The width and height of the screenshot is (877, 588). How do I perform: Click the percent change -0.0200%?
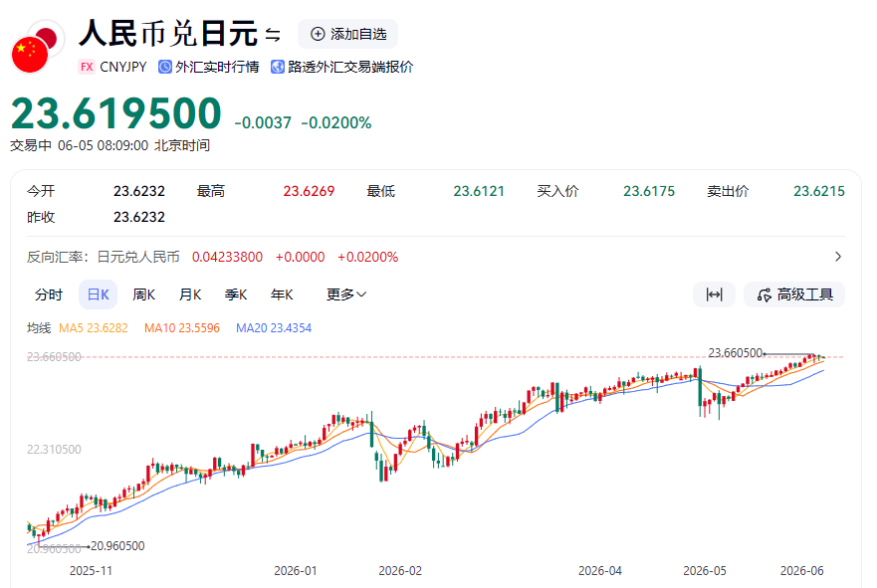click(336, 123)
